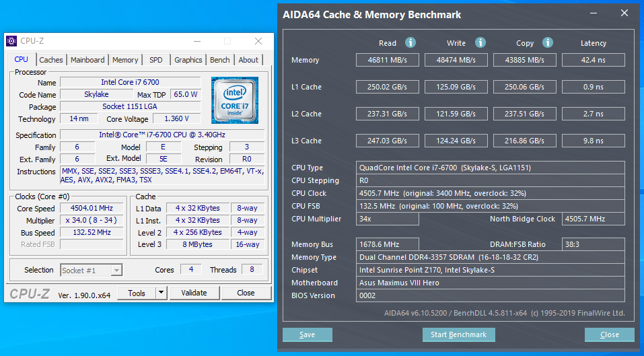This screenshot has height=356, width=644.
Task: Click the Validate button
Action: click(x=194, y=293)
